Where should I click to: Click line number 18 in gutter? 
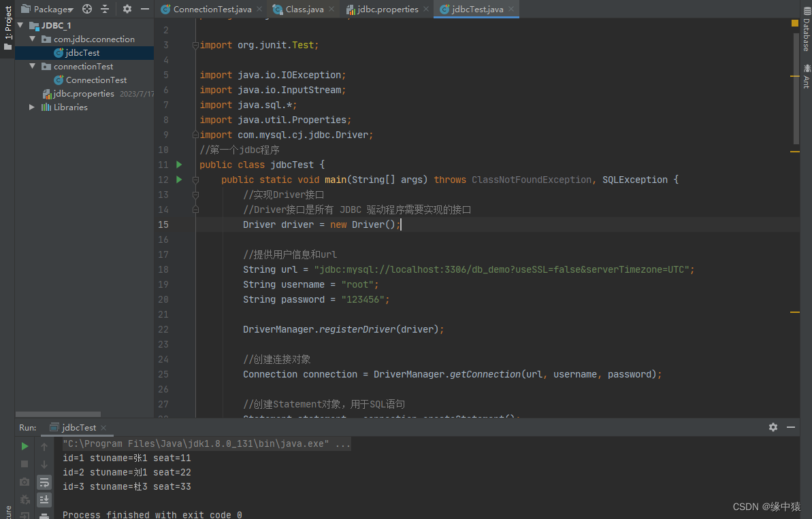coord(163,269)
